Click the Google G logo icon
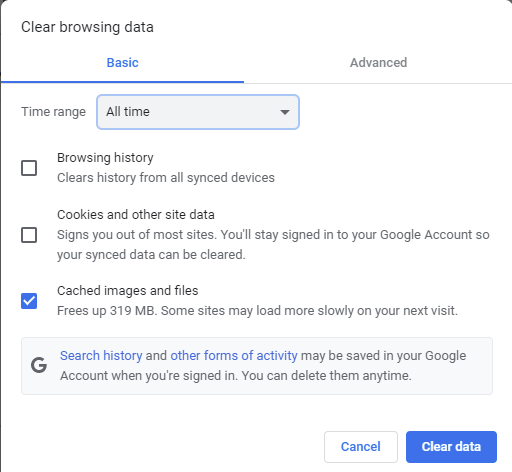The image size is (512, 472). [39, 365]
